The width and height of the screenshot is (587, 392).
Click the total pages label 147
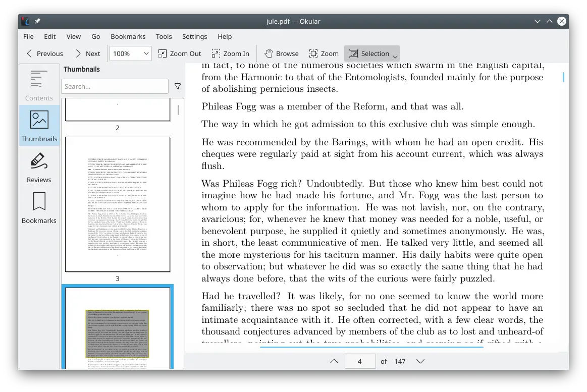400,361
